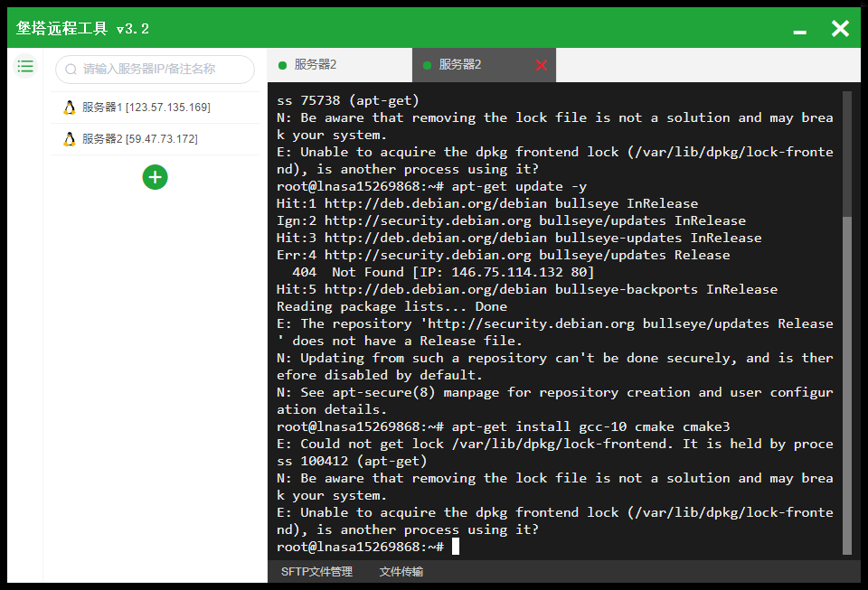The height and width of the screenshot is (590, 868).
Task: Click the terminal vertical scrollbar thumb
Action: click(x=847, y=385)
